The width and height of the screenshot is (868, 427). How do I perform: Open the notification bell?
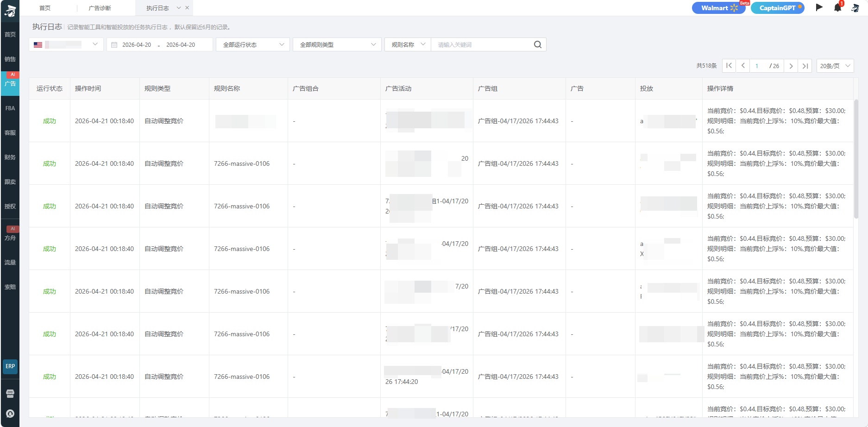tap(837, 8)
